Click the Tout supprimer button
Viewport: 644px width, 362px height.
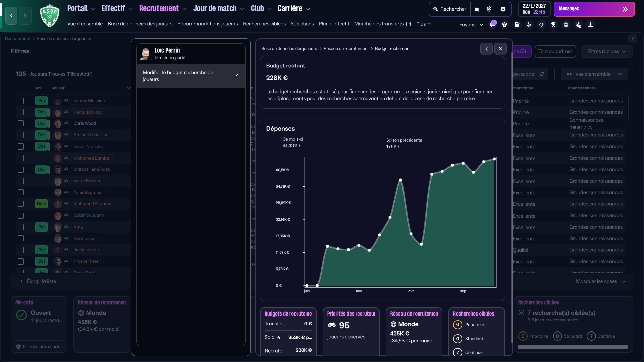coord(555,51)
